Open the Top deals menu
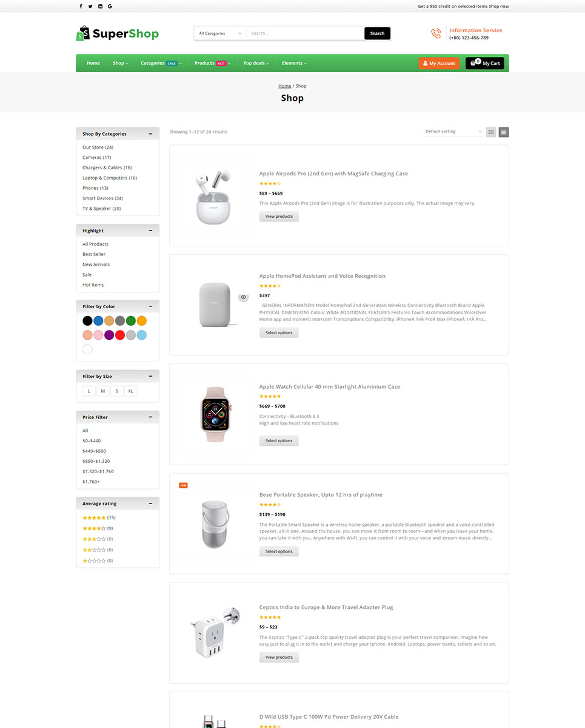Image resolution: width=585 pixels, height=728 pixels. 256,63
